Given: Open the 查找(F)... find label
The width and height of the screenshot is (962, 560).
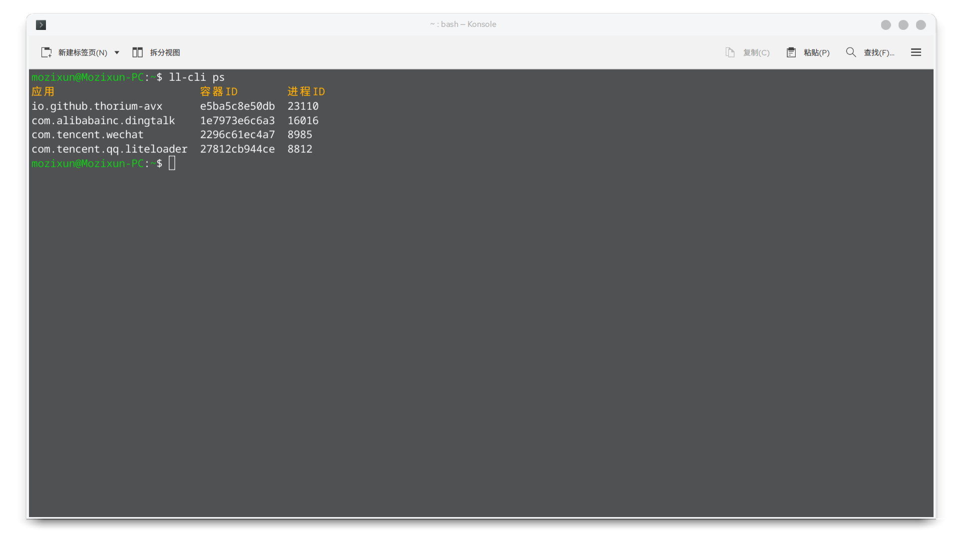Looking at the screenshot, I should [x=879, y=52].
